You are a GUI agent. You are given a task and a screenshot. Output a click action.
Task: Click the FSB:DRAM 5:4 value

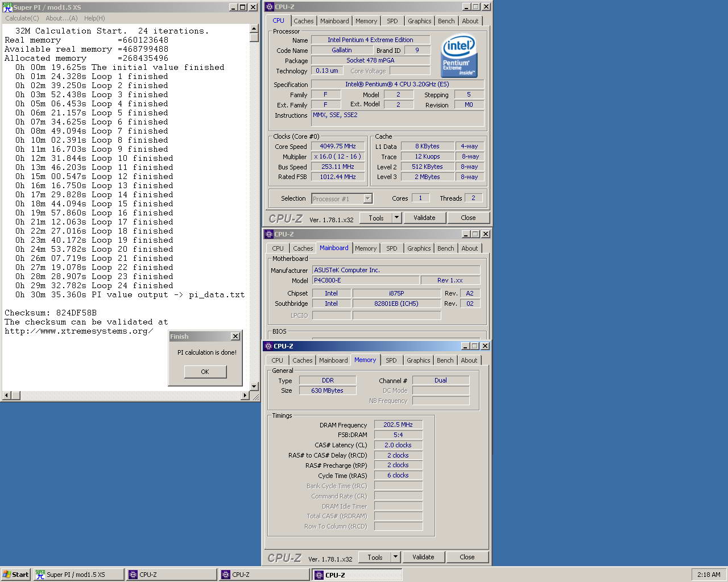coord(398,435)
